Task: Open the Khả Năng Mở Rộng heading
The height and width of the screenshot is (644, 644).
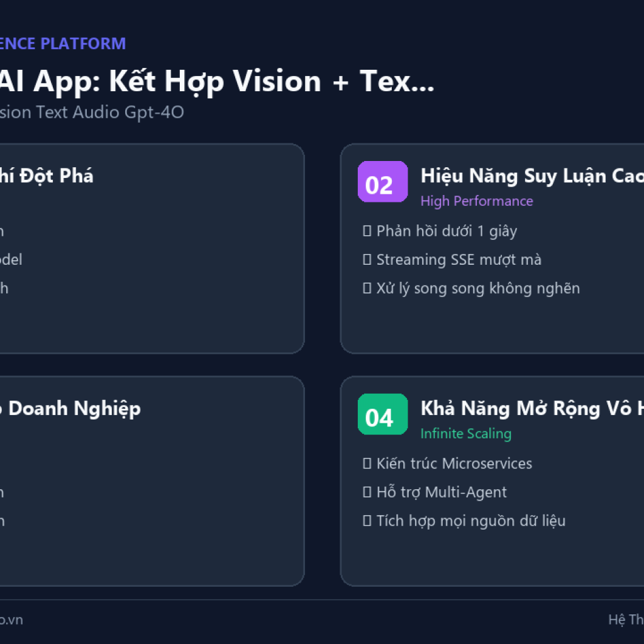Action: click(532, 408)
